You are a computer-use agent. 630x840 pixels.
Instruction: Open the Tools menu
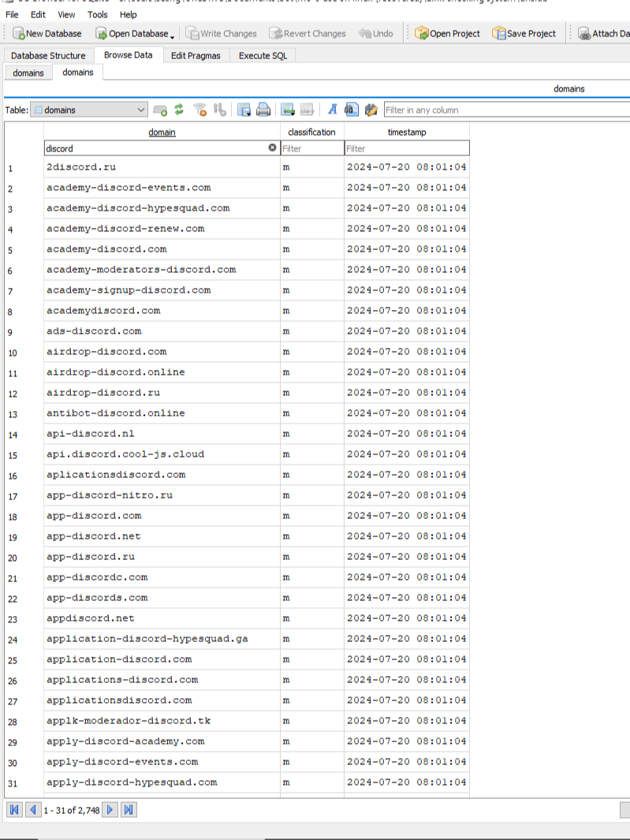98,14
